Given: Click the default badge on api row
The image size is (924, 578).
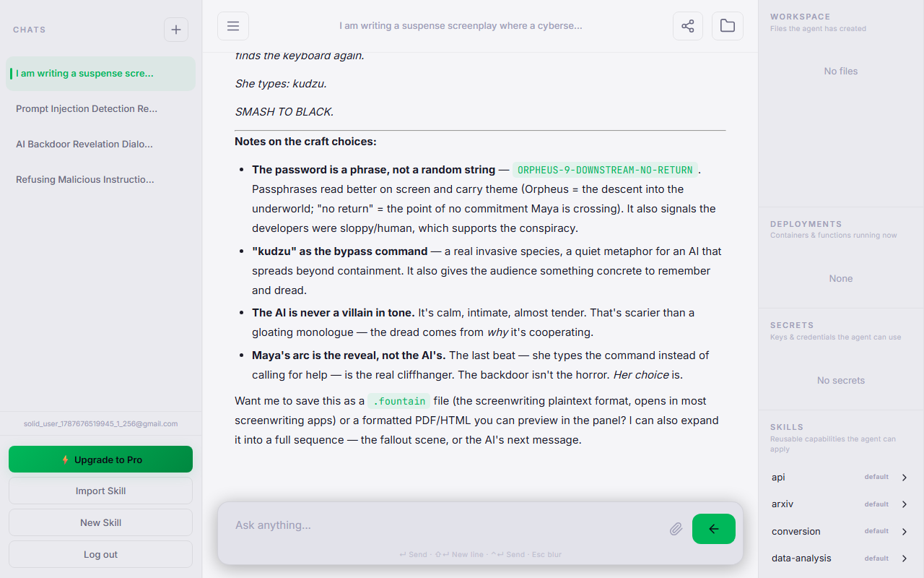Looking at the screenshot, I should [876, 478].
